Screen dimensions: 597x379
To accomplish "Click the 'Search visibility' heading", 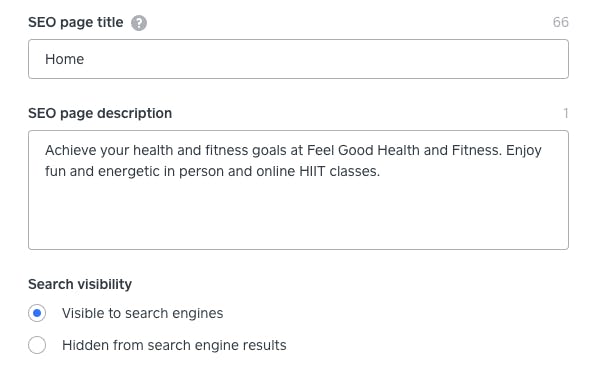I will tap(80, 284).
